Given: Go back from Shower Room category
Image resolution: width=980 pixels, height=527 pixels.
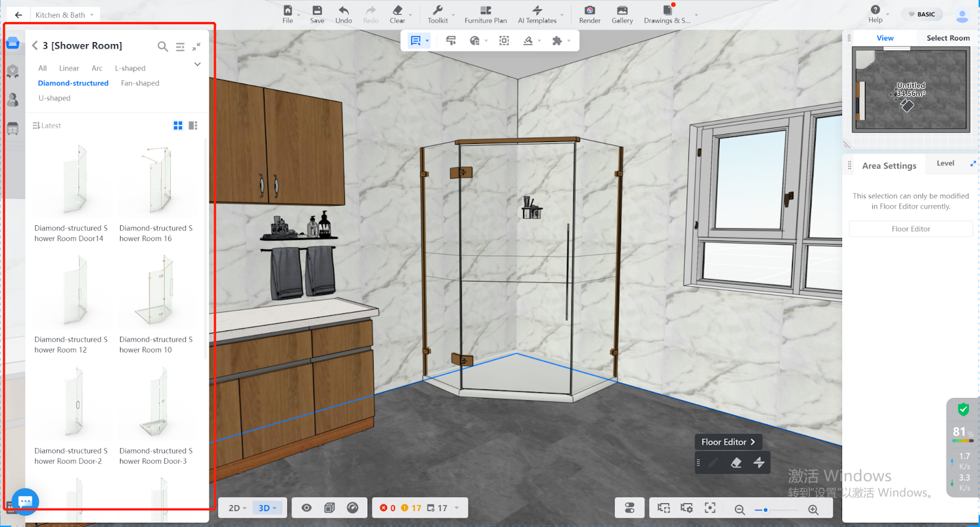Looking at the screenshot, I should tap(35, 45).
